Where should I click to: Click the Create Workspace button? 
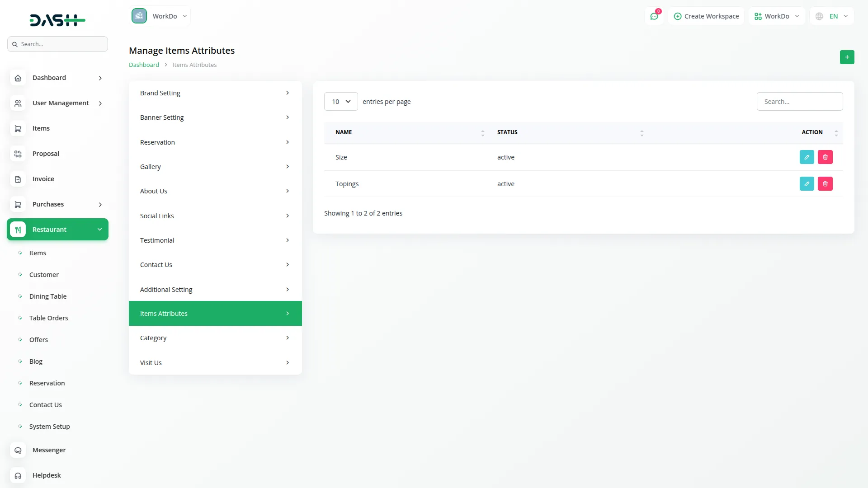coord(706,16)
